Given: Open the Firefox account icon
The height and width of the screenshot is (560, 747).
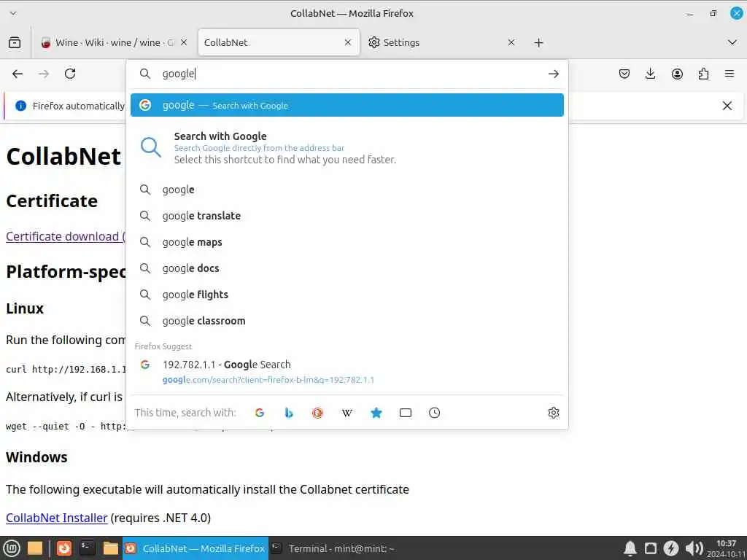Looking at the screenshot, I should [677, 74].
